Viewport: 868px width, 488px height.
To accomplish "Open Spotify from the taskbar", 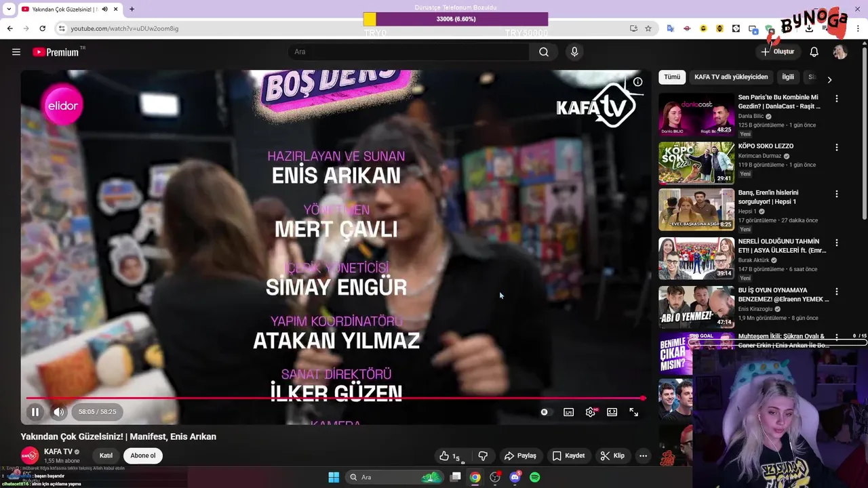I will pyautogui.click(x=534, y=477).
